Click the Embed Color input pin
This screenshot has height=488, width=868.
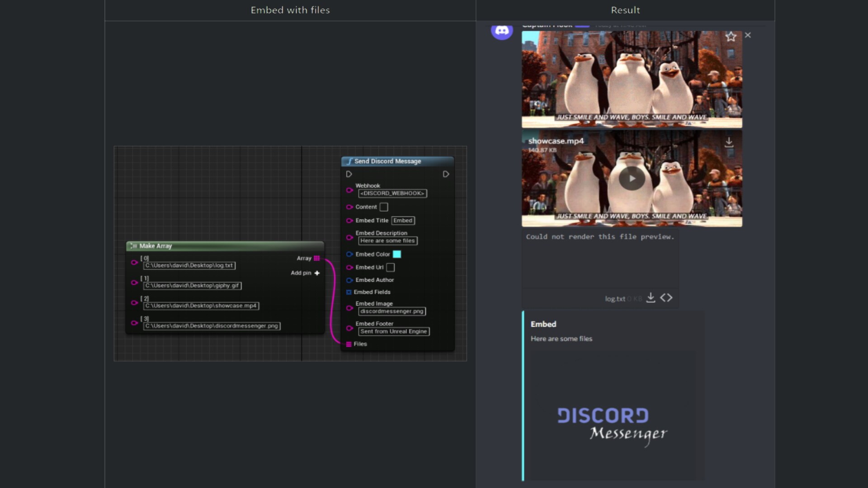(349, 254)
